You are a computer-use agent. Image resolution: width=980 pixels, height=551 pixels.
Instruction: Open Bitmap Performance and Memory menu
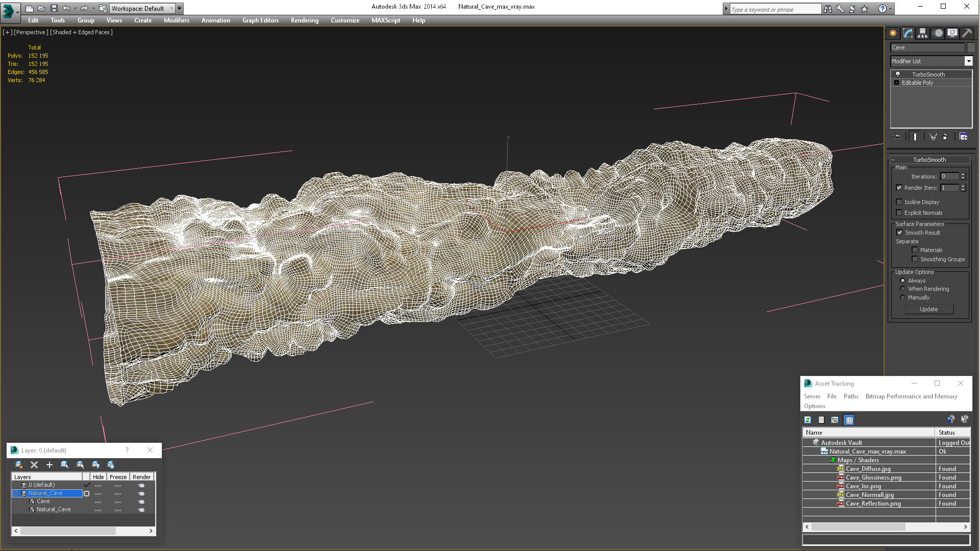point(911,396)
